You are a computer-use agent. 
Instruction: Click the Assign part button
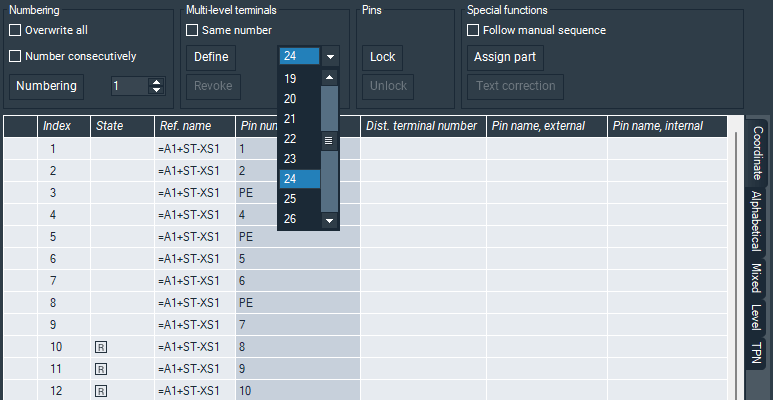[505, 57]
